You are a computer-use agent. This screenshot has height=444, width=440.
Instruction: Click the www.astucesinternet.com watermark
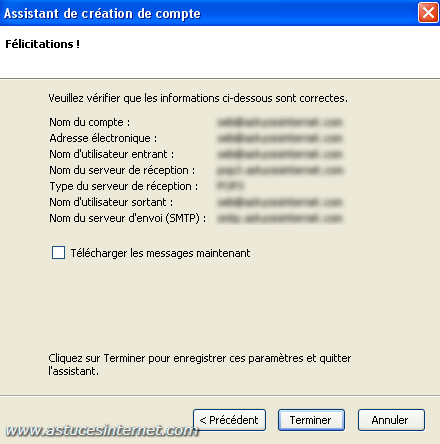(102, 430)
